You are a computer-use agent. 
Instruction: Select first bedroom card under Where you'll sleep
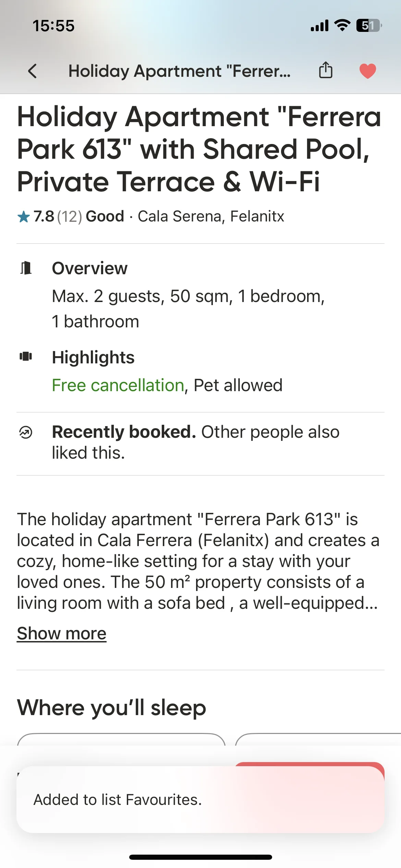121,739
